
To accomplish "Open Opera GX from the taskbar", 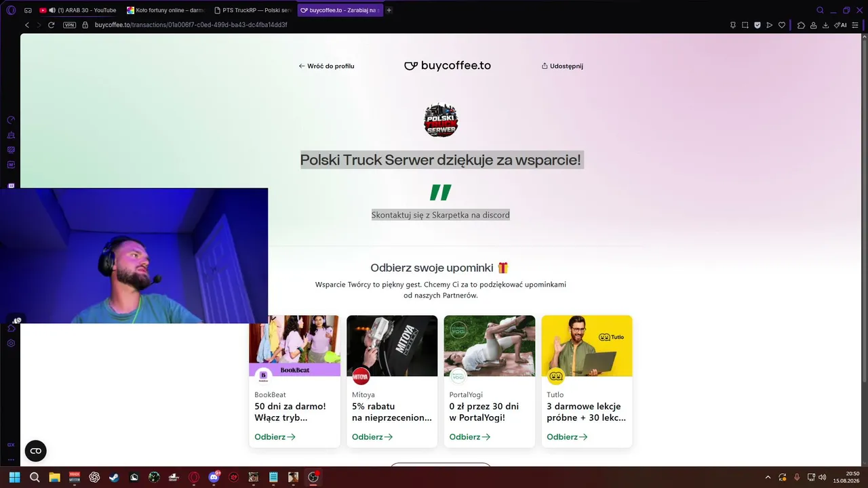I will [x=194, y=477].
